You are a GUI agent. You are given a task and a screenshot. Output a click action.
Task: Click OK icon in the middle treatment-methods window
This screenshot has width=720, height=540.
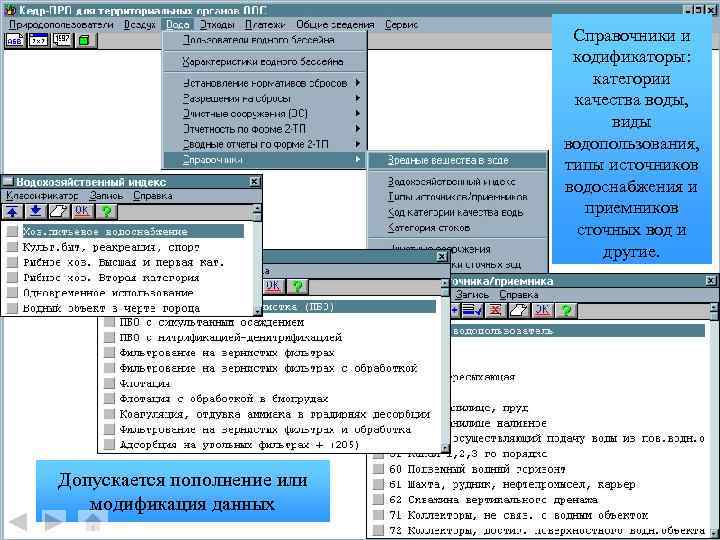click(273, 287)
